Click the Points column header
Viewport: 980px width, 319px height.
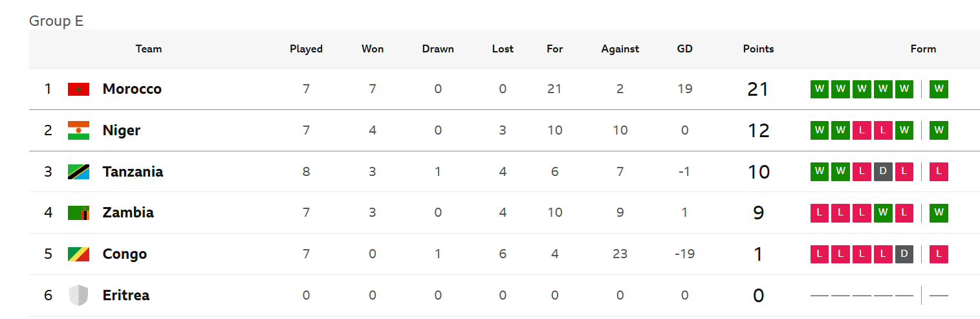(x=758, y=49)
